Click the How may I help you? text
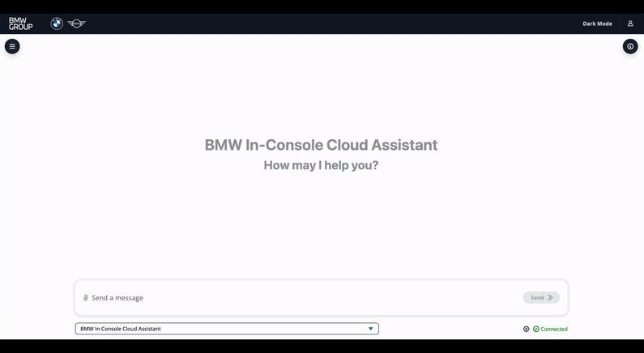The image size is (644, 353). click(321, 165)
